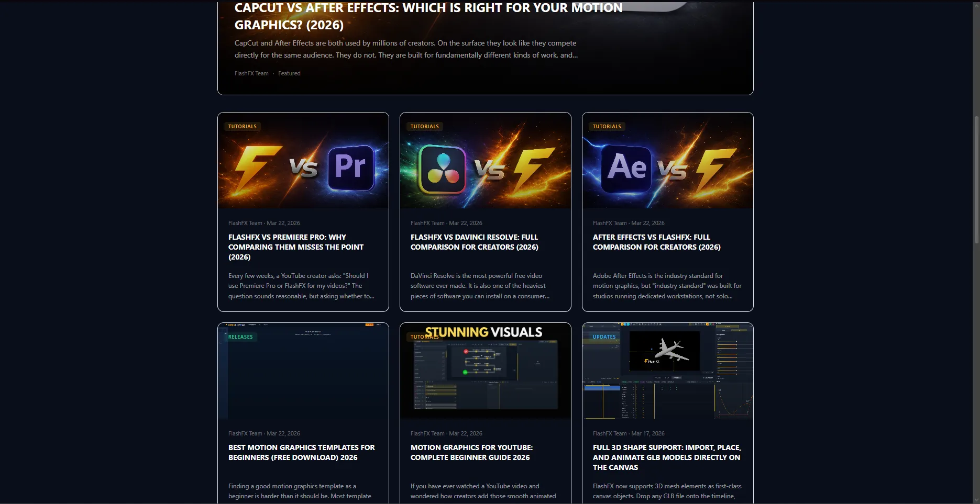Open 'Full 3D Shape Support: Import, Place' title

coord(667,457)
